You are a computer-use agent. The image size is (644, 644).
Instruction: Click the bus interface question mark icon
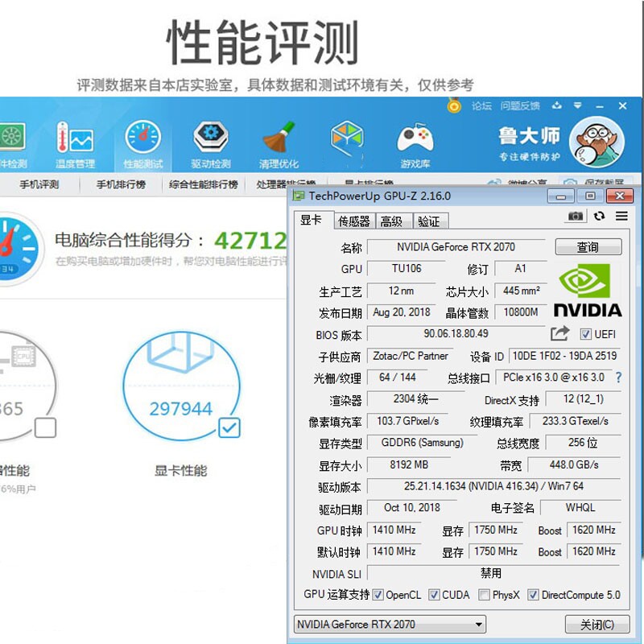[x=618, y=377]
